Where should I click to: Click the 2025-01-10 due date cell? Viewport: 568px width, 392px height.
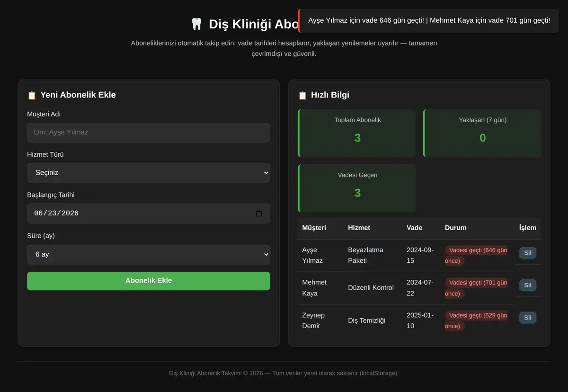pyautogui.click(x=420, y=321)
